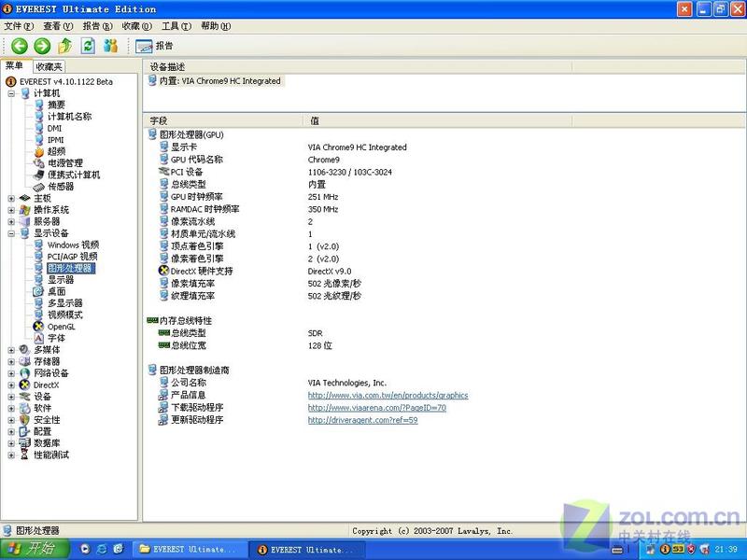The width and height of the screenshot is (747, 560).
Task: Click the 内存总线特性 memory icon
Action: click(x=152, y=320)
